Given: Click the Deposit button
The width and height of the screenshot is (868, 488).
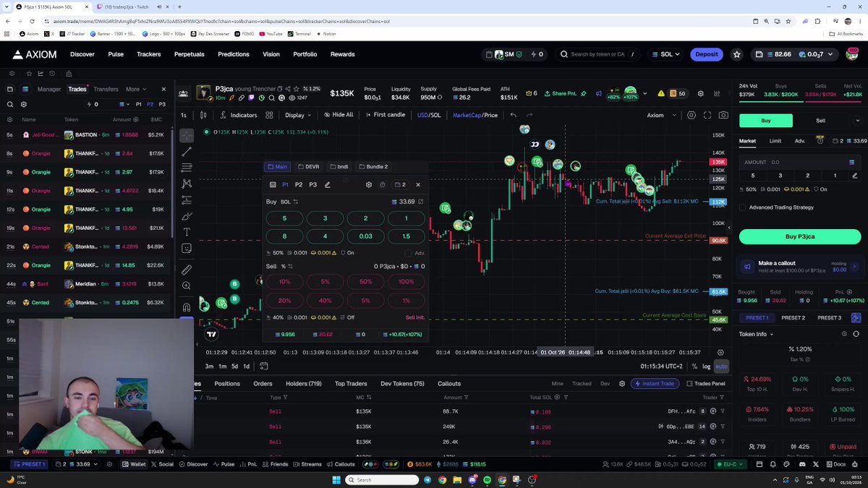Looking at the screenshot, I should [x=707, y=54].
